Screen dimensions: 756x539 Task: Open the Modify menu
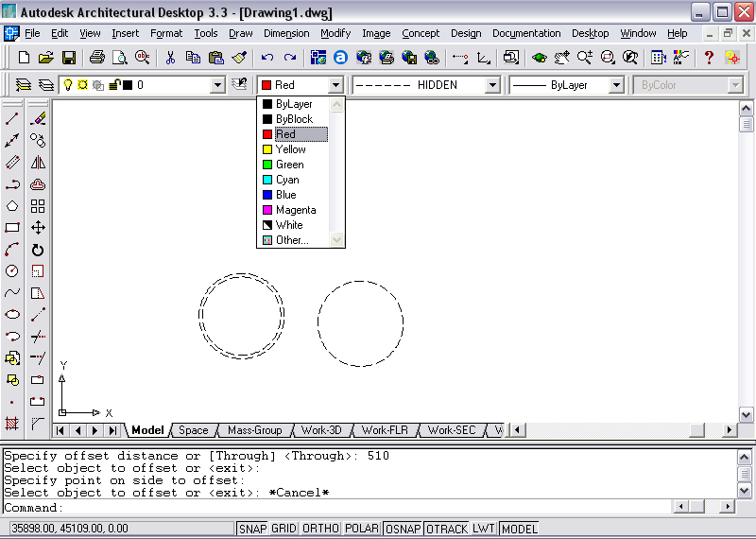pos(335,33)
